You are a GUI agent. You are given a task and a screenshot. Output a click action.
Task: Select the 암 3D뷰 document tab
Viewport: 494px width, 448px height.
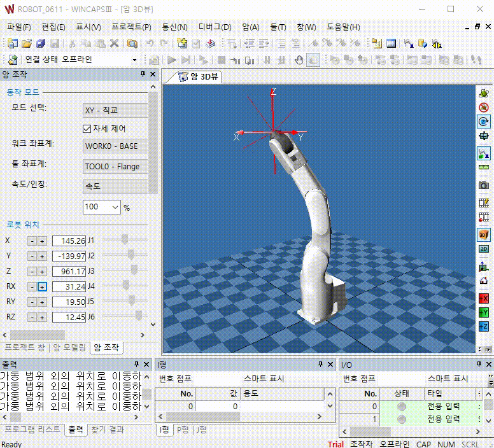199,76
